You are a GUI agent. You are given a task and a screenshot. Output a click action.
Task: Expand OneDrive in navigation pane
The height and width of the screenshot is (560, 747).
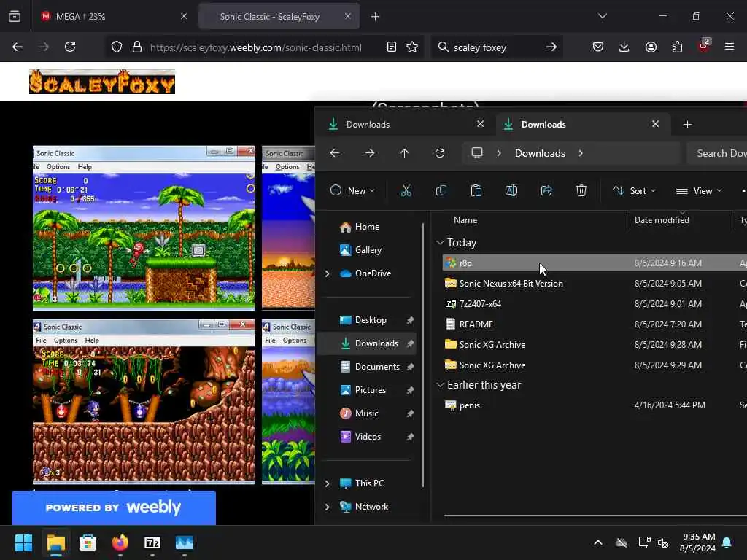tap(328, 273)
